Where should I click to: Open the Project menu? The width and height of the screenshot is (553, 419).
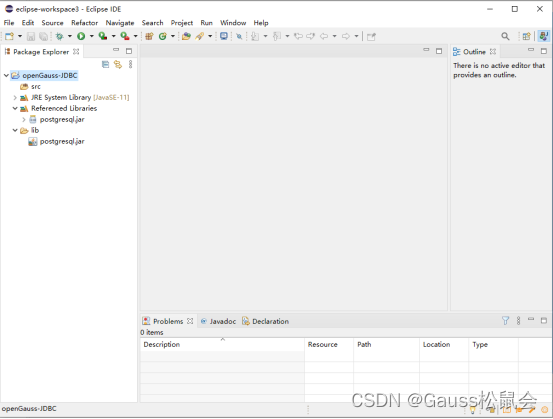click(x=182, y=23)
